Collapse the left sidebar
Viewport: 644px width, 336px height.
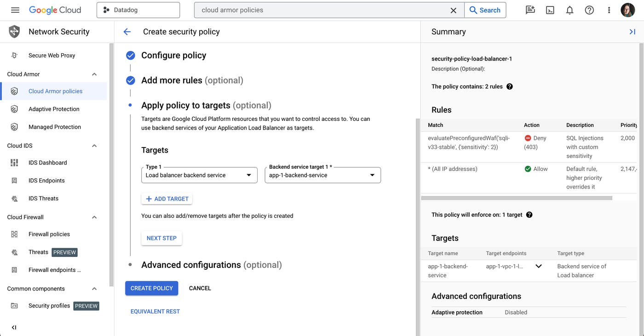click(14, 327)
